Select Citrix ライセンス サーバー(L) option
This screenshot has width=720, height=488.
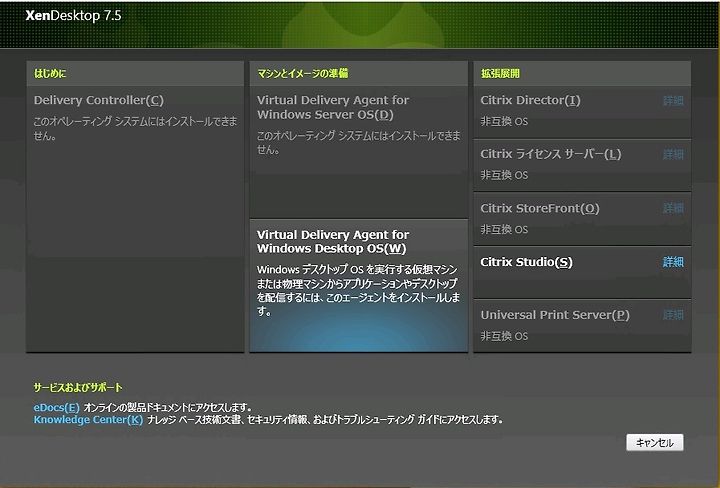pyautogui.click(x=551, y=154)
